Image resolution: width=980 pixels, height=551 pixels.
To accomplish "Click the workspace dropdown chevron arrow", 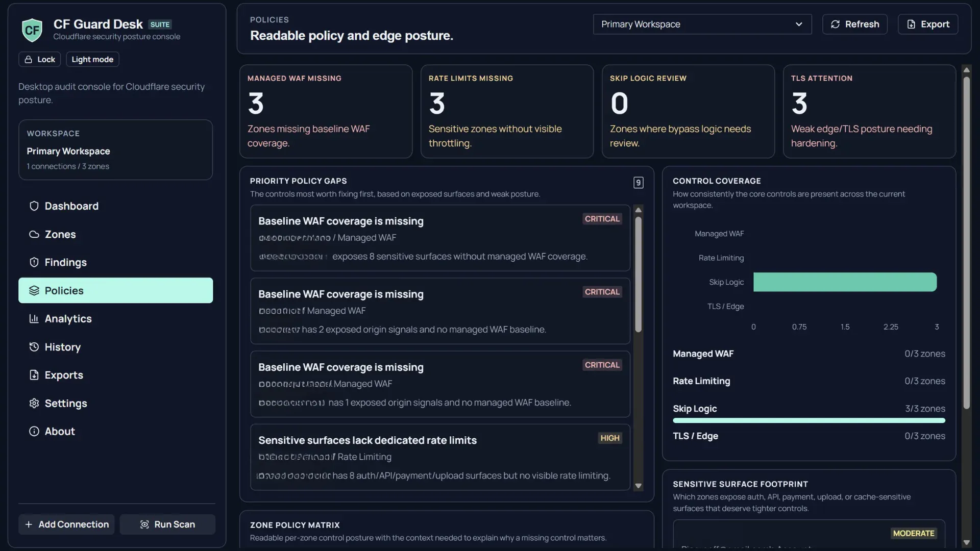I will coord(799,24).
